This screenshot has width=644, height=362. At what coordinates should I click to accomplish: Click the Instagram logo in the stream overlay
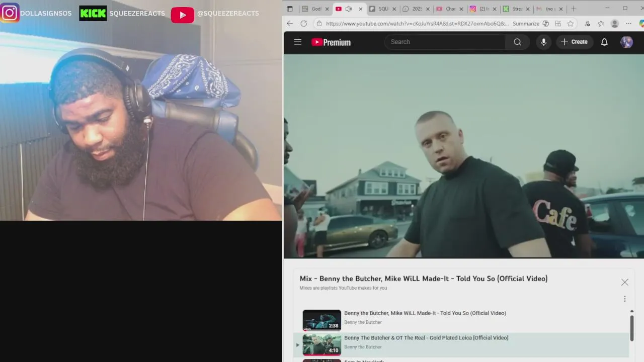coord(10,13)
